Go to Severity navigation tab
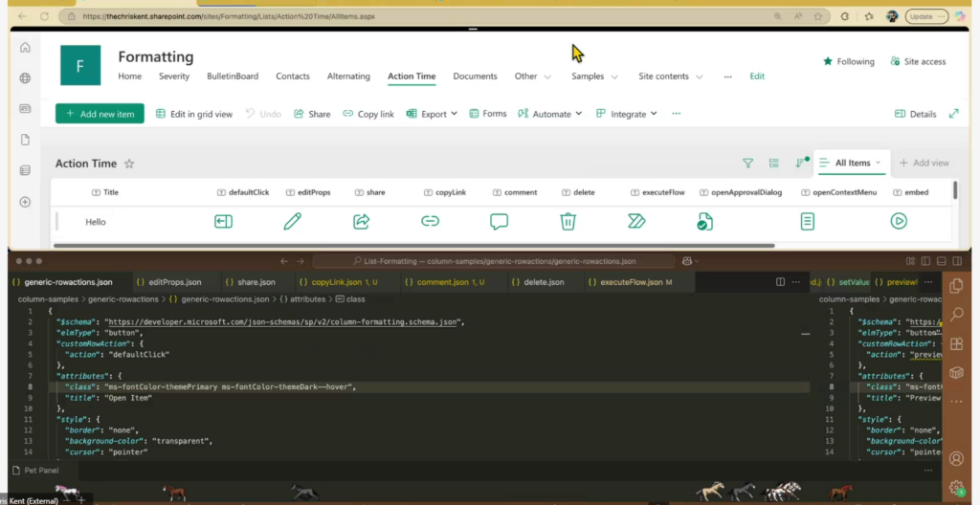980x505 pixels. [174, 77]
